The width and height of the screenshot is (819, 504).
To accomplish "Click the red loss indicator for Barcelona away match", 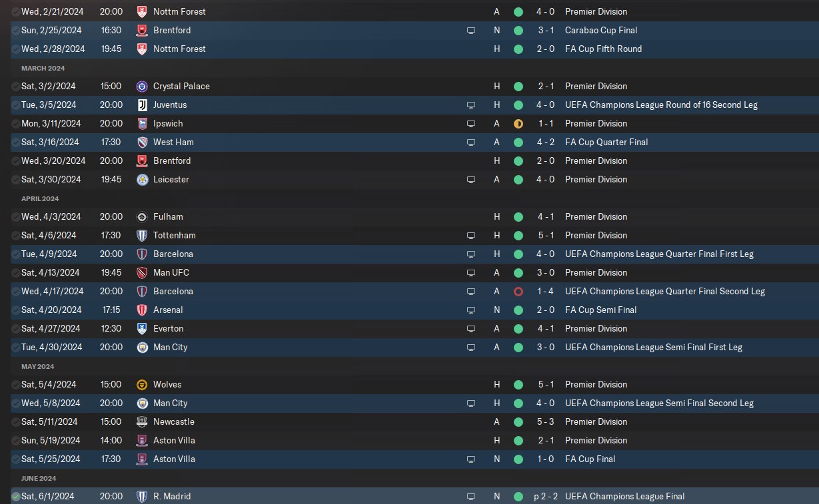I will [518, 291].
